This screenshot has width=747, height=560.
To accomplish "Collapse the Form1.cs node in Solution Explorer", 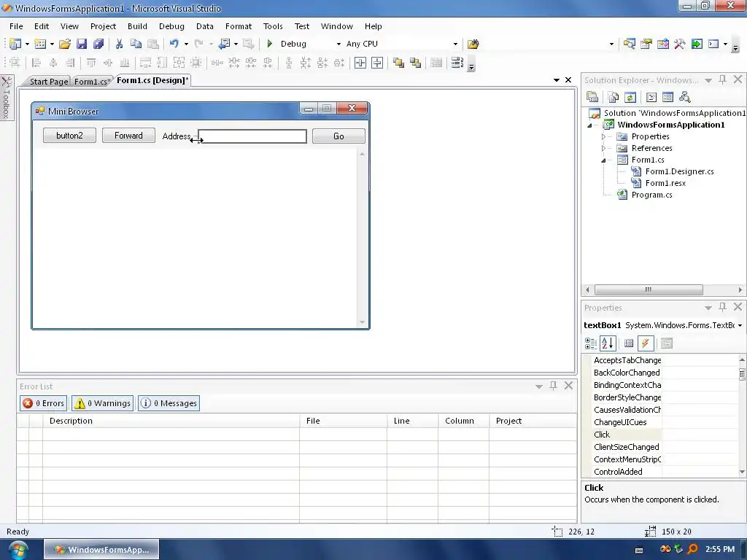I will [603, 160].
